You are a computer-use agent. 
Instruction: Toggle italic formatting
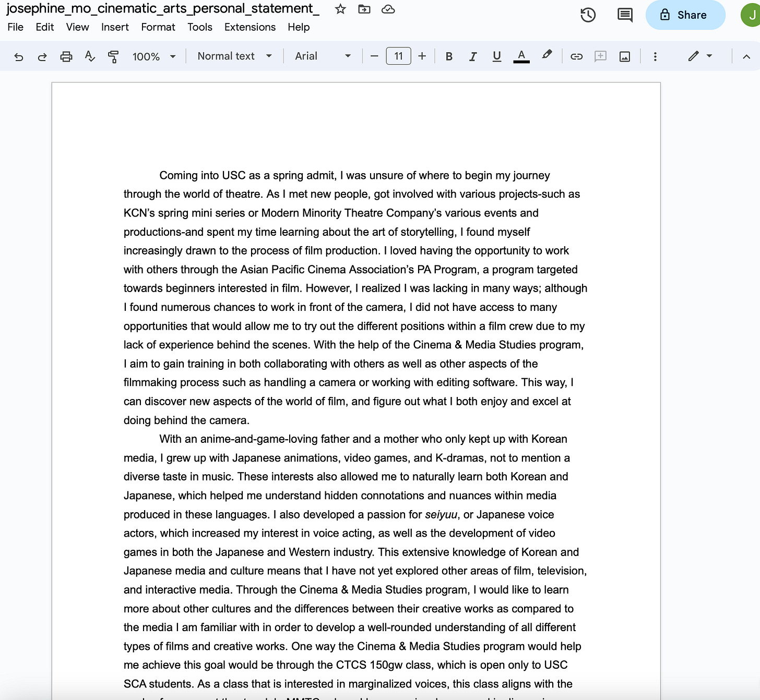[x=473, y=56]
